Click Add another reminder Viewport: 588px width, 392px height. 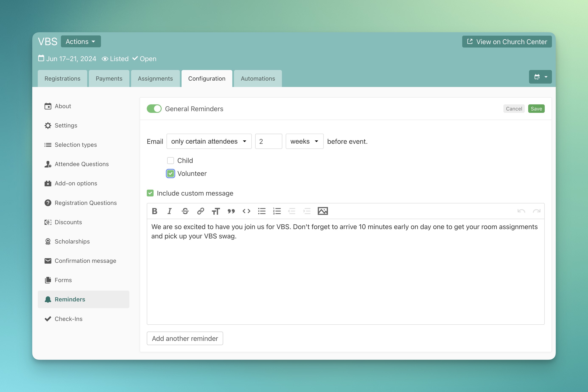coord(185,339)
